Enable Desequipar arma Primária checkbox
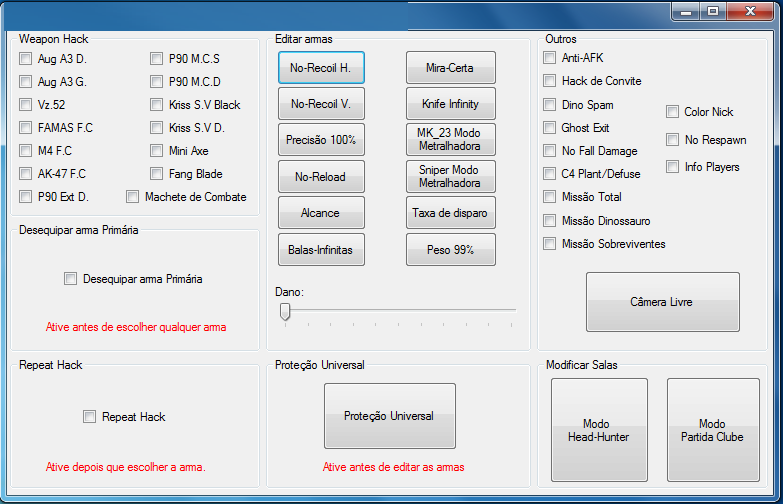 pyautogui.click(x=71, y=279)
